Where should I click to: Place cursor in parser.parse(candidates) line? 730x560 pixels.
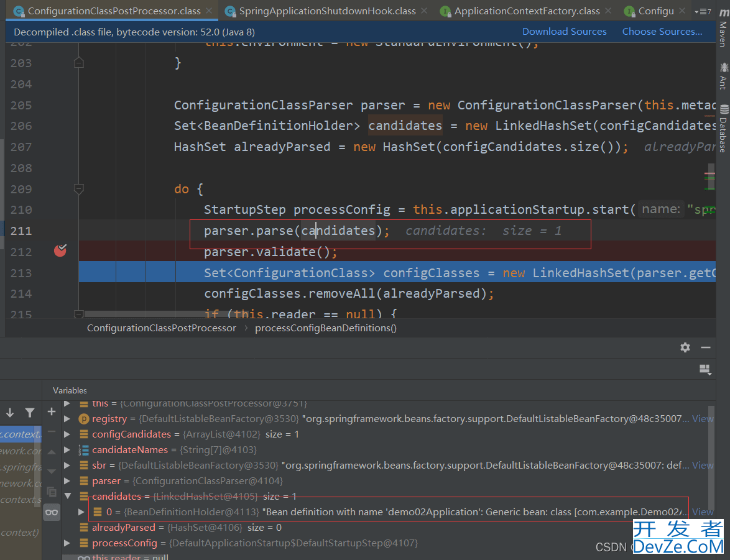coord(297,231)
